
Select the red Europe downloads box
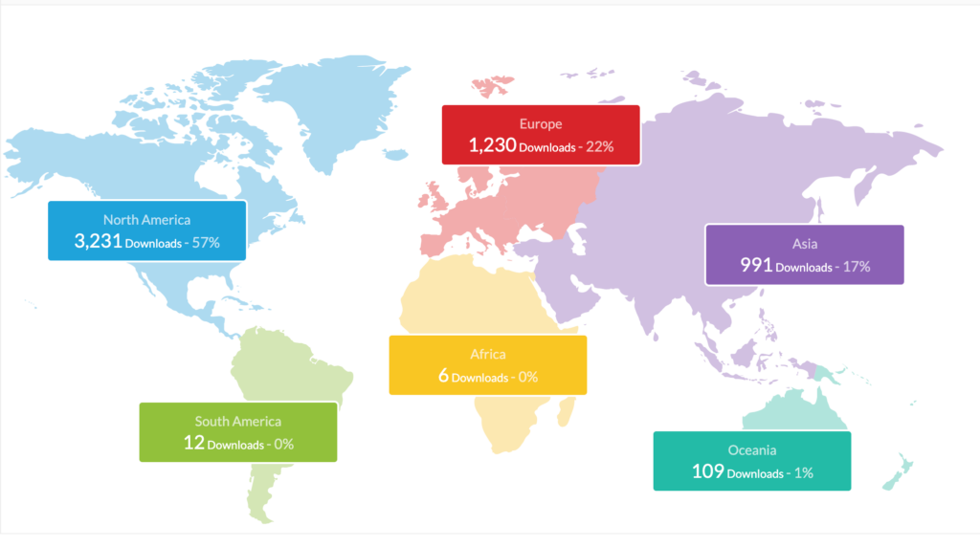click(x=541, y=135)
